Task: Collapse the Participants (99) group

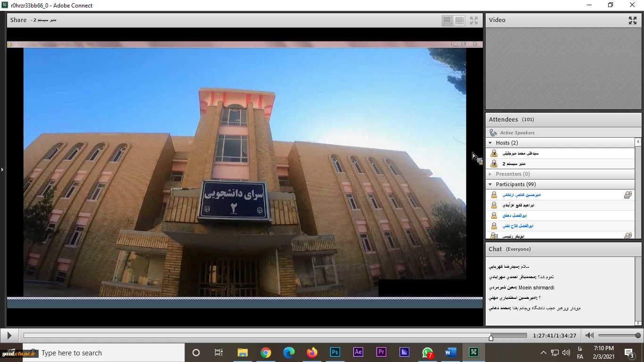Action: click(490, 184)
